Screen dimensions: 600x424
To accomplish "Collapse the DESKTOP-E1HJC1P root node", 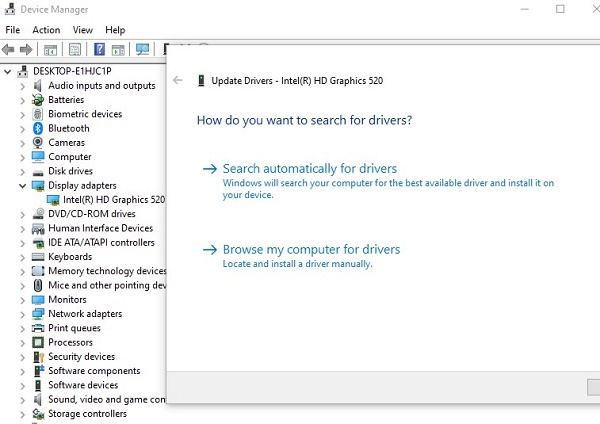I will point(9,72).
